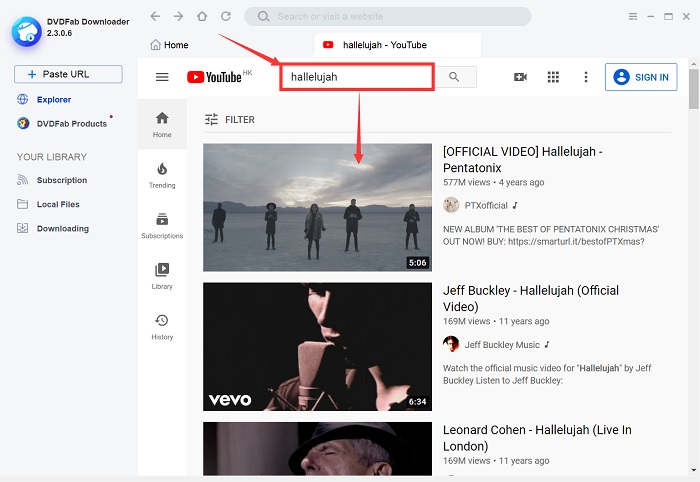Open Trending in YouTube sidebar
700x482 pixels.
click(162, 175)
